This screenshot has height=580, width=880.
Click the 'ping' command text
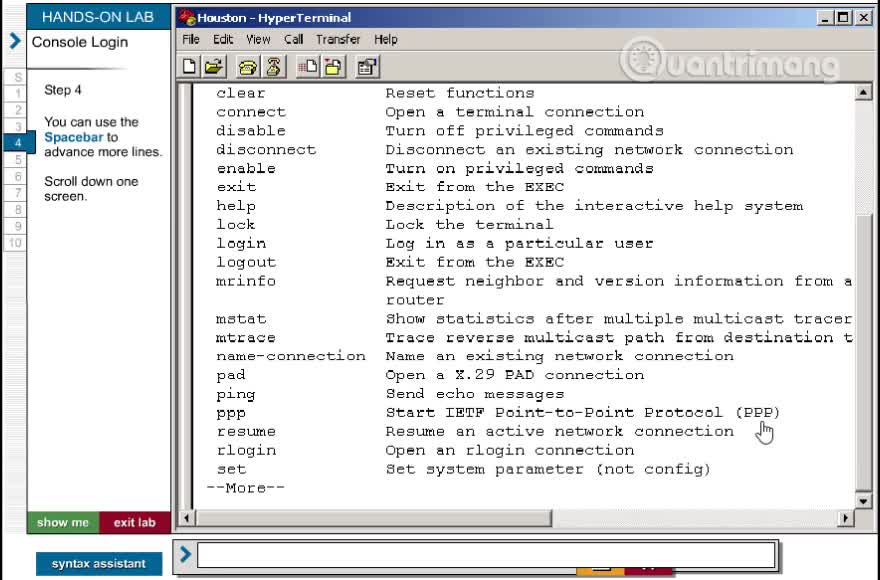click(x=236, y=395)
